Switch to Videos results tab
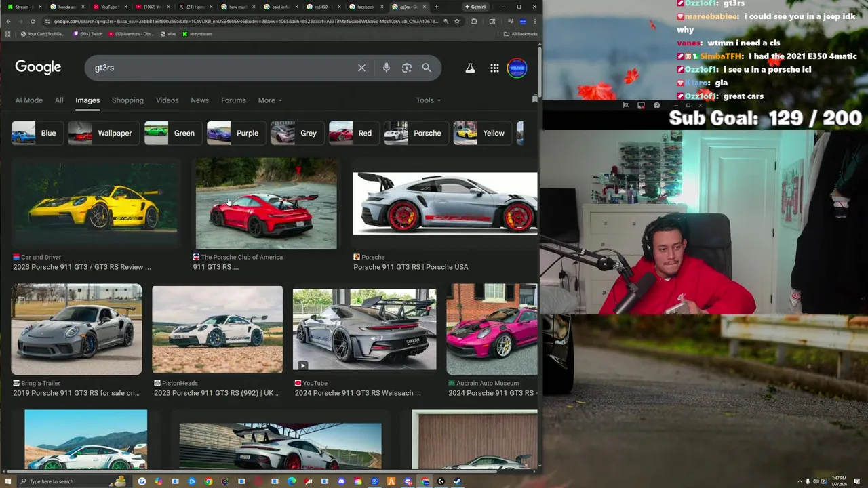 (x=167, y=100)
